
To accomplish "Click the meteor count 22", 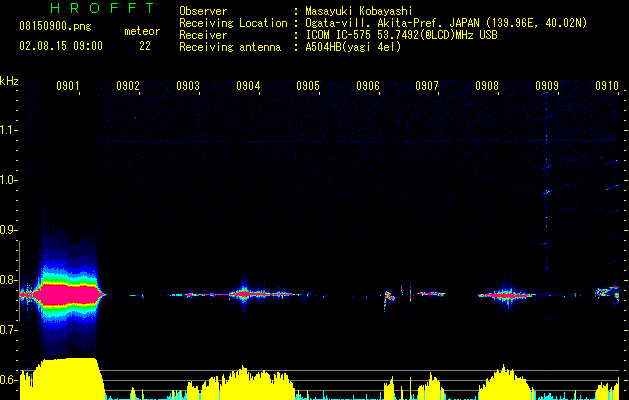I will [145, 46].
